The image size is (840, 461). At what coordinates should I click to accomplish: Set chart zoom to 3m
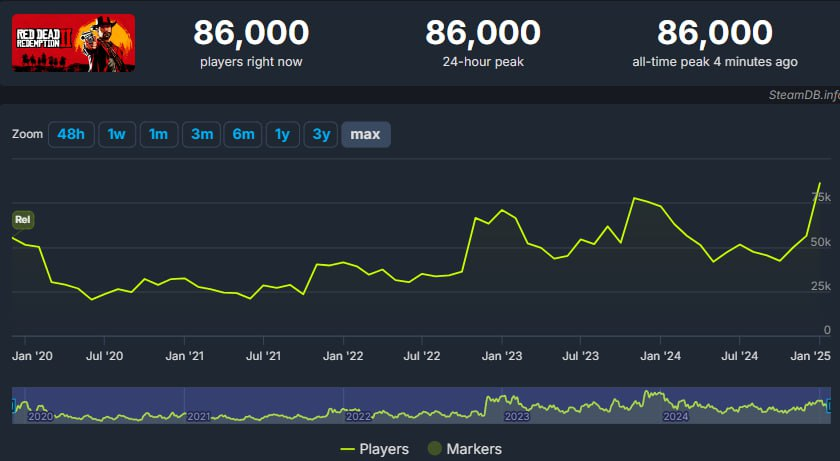(202, 134)
